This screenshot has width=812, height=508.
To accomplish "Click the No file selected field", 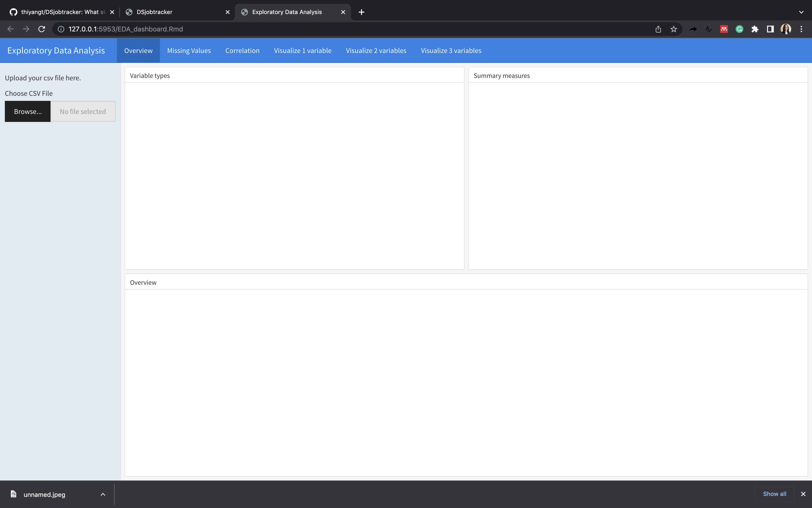I will coord(83,112).
